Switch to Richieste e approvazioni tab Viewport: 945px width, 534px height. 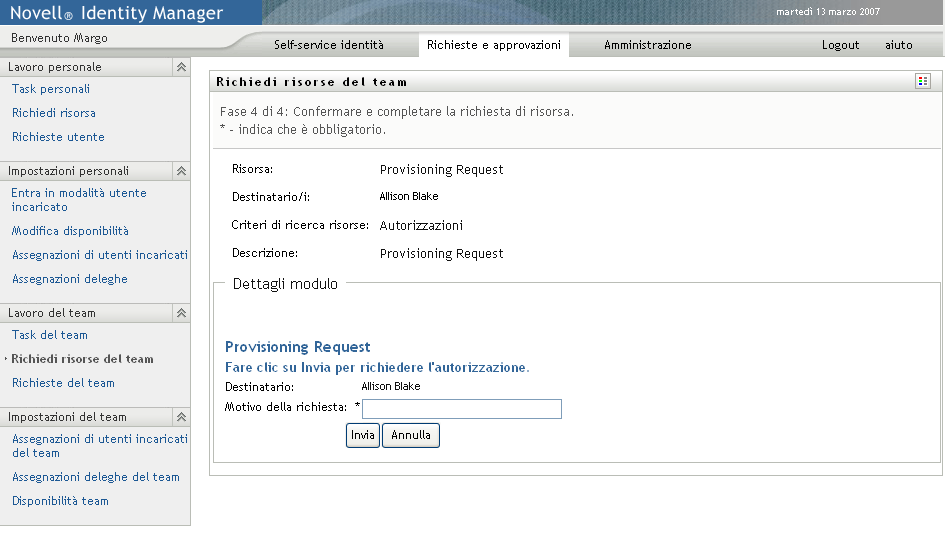493,45
